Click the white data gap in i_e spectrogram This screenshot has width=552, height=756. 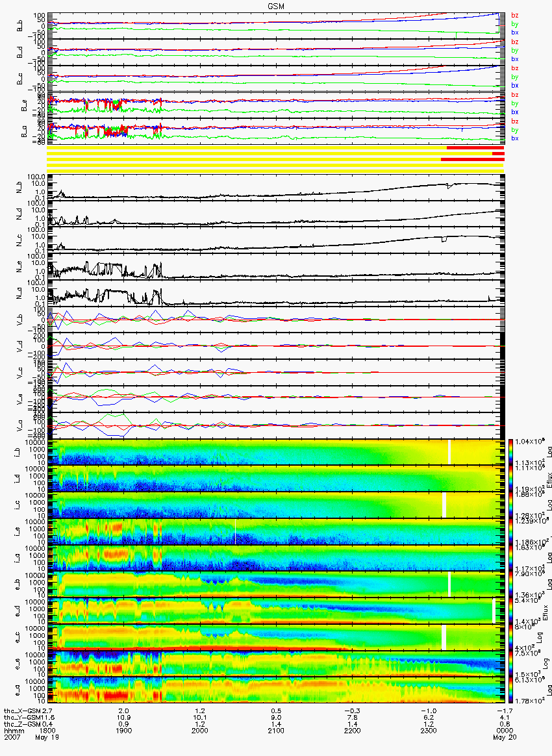235,531
